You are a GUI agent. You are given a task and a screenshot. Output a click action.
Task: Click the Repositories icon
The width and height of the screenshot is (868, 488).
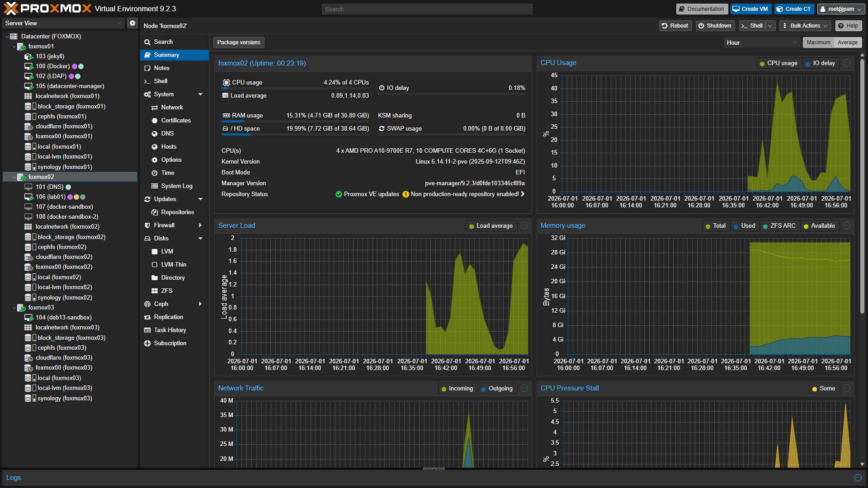point(155,212)
